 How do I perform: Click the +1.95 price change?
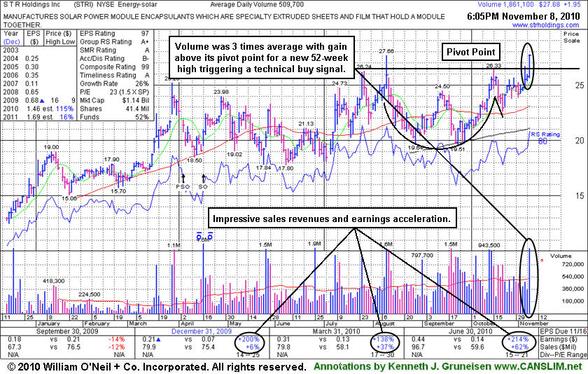point(571,4)
